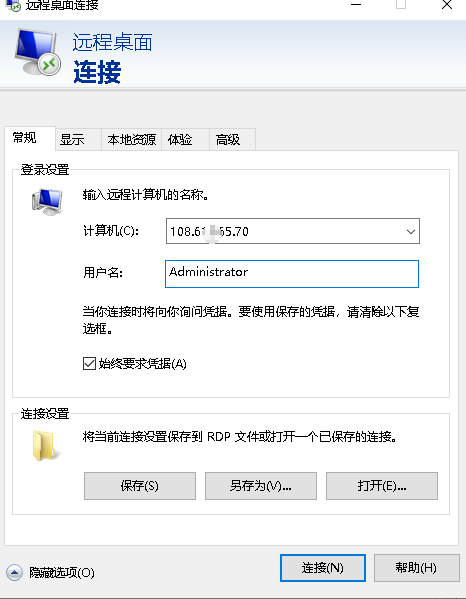Click the 保存(S) button

(140, 486)
